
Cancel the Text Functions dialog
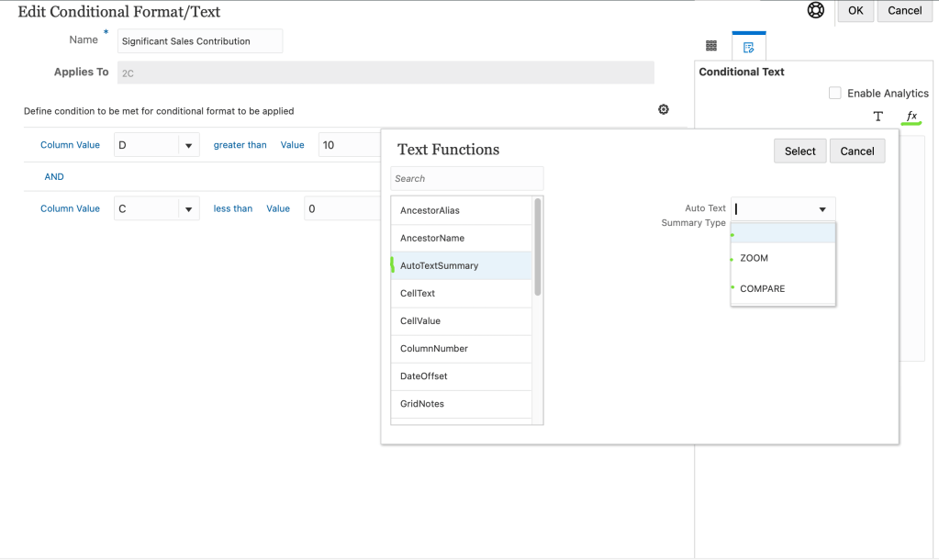click(856, 151)
